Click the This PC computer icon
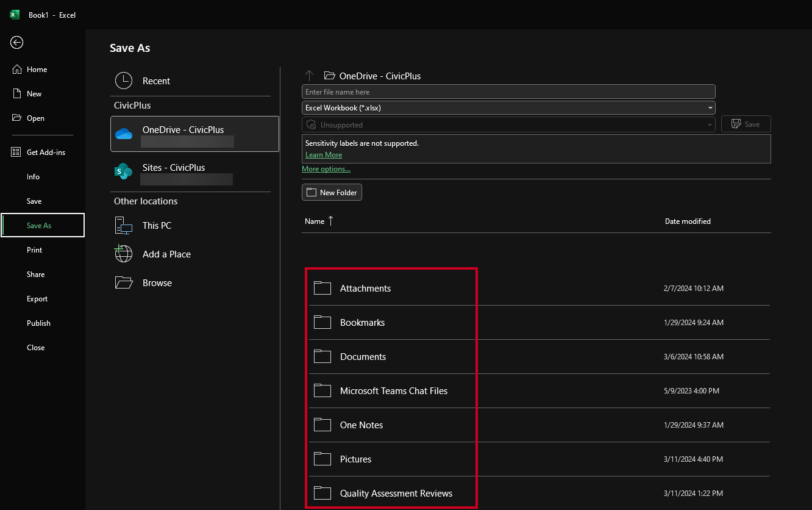Viewport: 812px width, 510px height. pyautogui.click(x=124, y=226)
